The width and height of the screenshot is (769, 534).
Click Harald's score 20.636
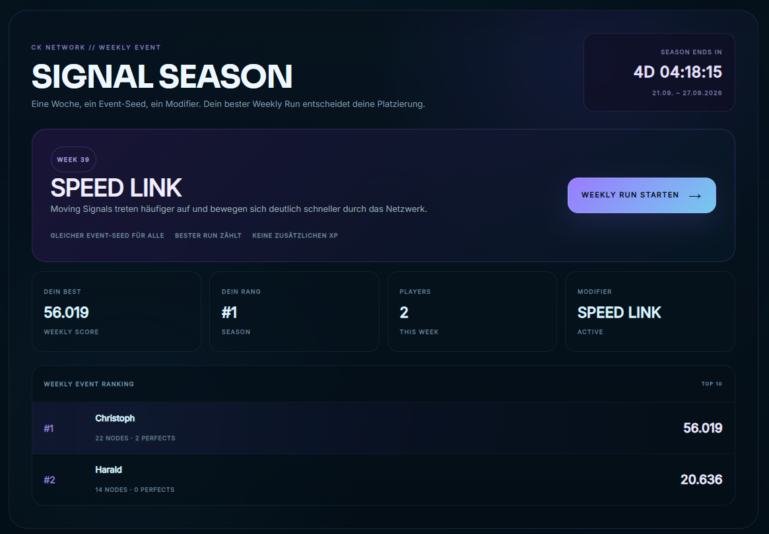coord(701,480)
